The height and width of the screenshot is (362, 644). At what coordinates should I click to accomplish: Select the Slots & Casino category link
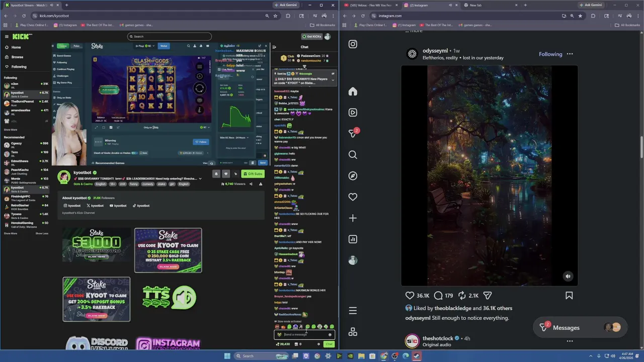(x=83, y=184)
